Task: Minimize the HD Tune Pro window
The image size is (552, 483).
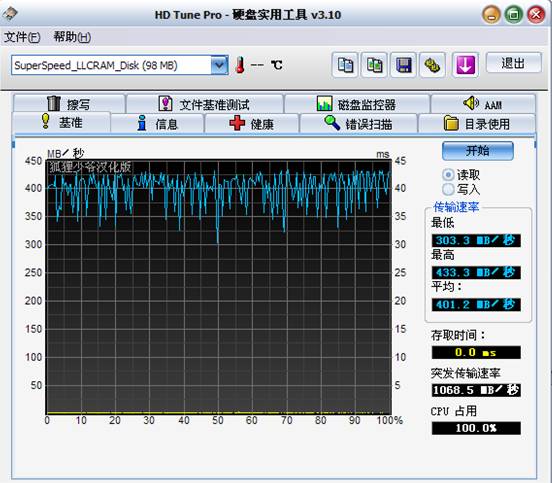Action: [x=491, y=15]
